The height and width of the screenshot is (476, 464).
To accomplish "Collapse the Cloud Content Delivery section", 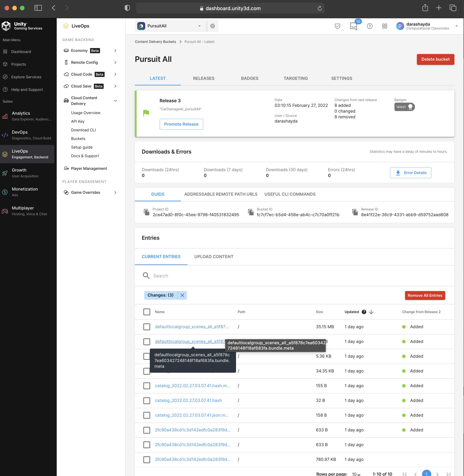I will [x=115, y=101].
